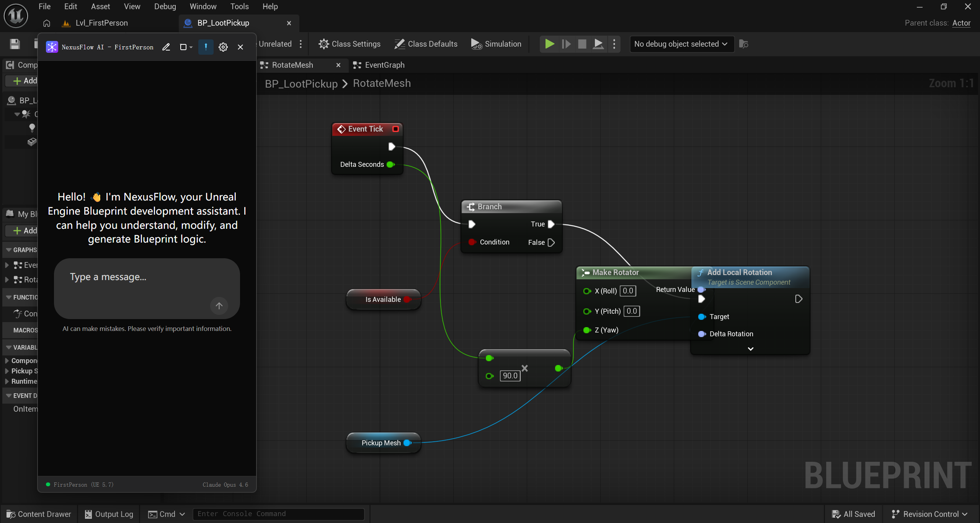The image size is (980, 523).
Task: Start Play in editor
Action: (x=550, y=44)
